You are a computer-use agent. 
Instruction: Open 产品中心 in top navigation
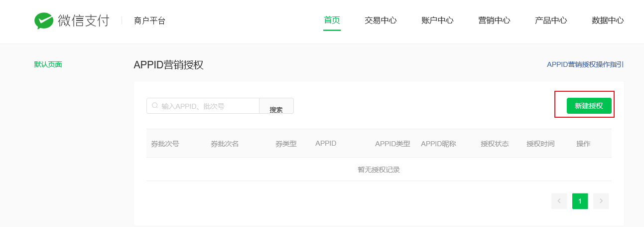pyautogui.click(x=551, y=20)
